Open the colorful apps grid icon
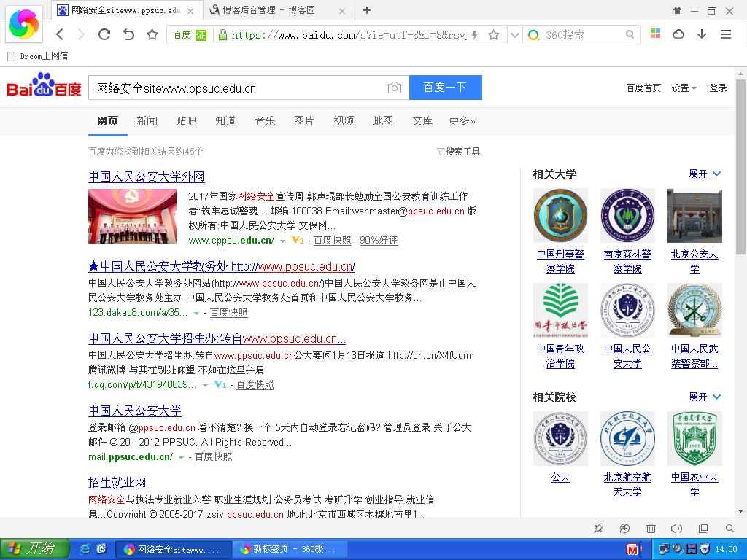 pos(656,34)
